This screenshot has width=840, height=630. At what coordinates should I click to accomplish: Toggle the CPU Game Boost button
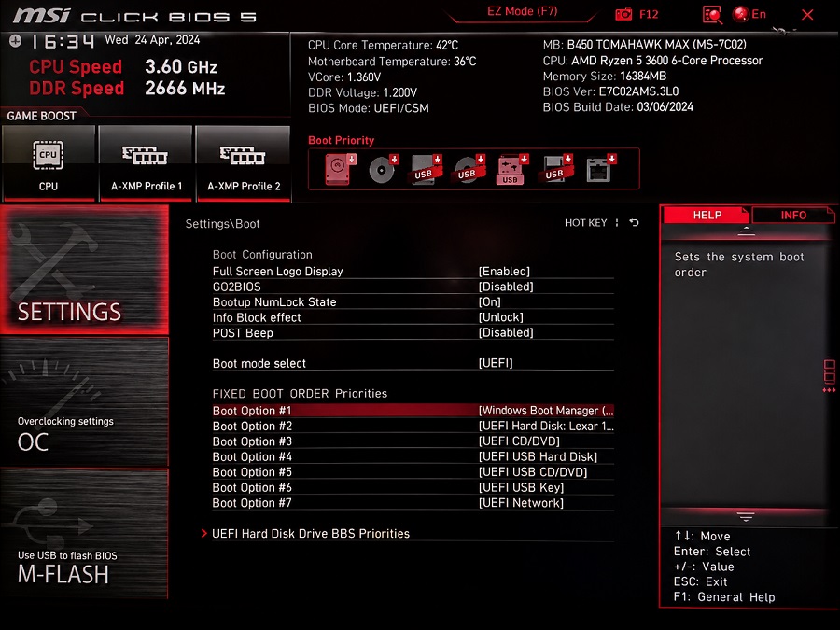coord(49,163)
